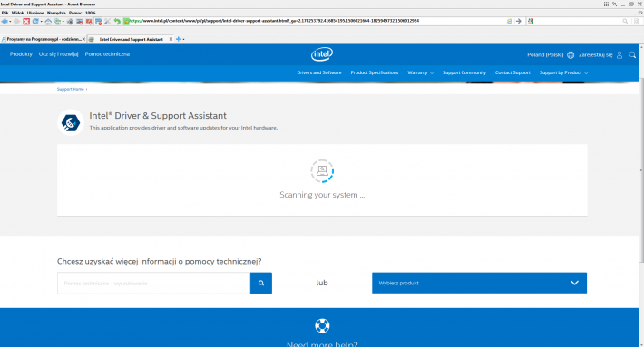Click the Pomoc techniczna search field
The height and width of the screenshot is (347, 644).
(x=153, y=283)
